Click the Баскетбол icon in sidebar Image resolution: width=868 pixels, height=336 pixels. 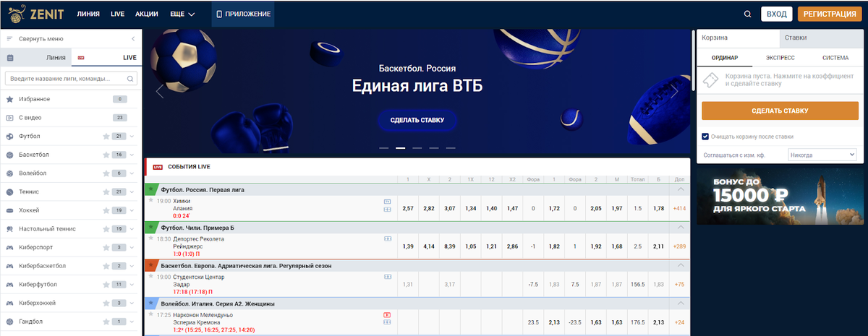(x=10, y=155)
